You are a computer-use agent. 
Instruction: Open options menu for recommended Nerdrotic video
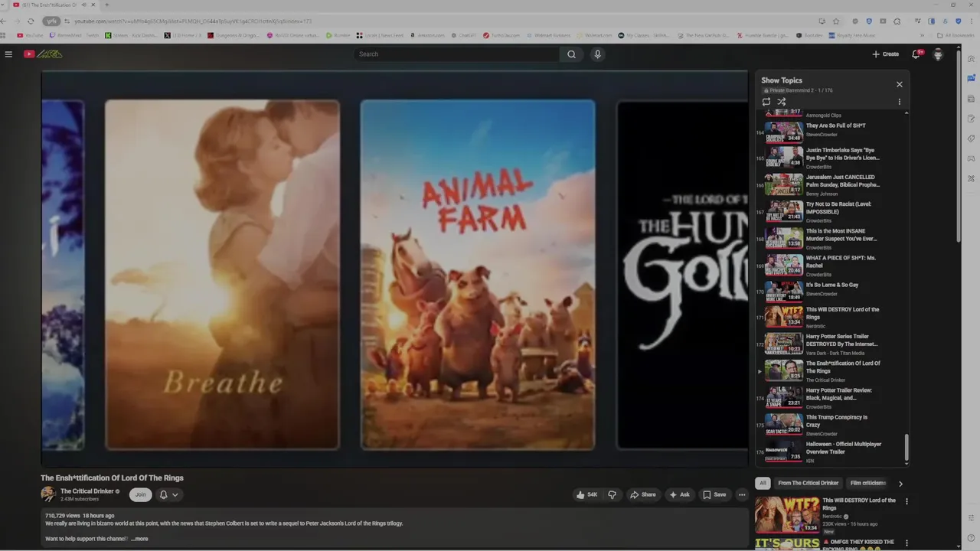click(x=906, y=502)
